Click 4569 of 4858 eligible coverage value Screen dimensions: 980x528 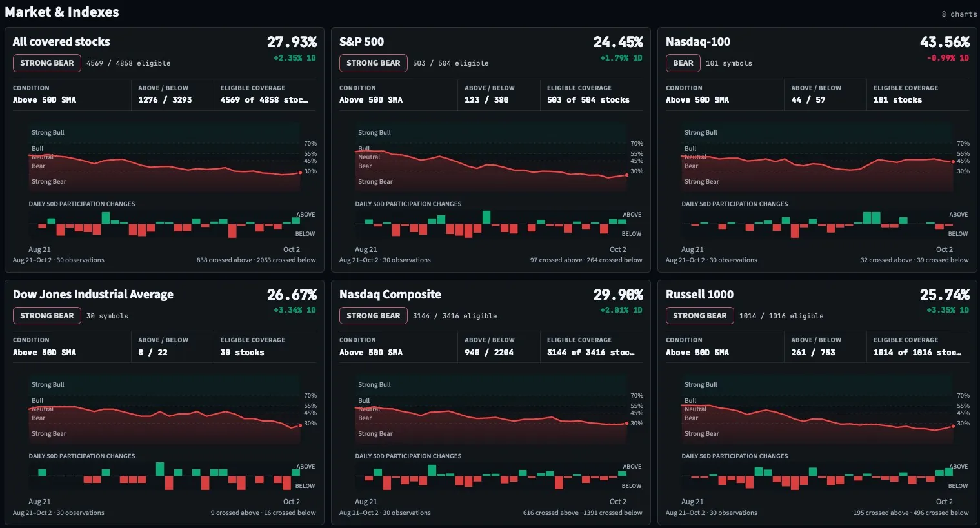264,100
